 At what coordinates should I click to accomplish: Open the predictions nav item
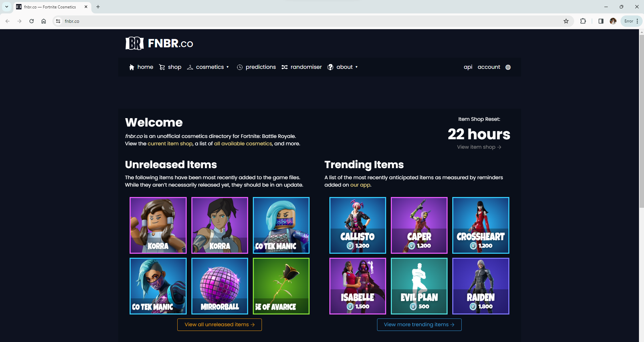[x=257, y=67]
